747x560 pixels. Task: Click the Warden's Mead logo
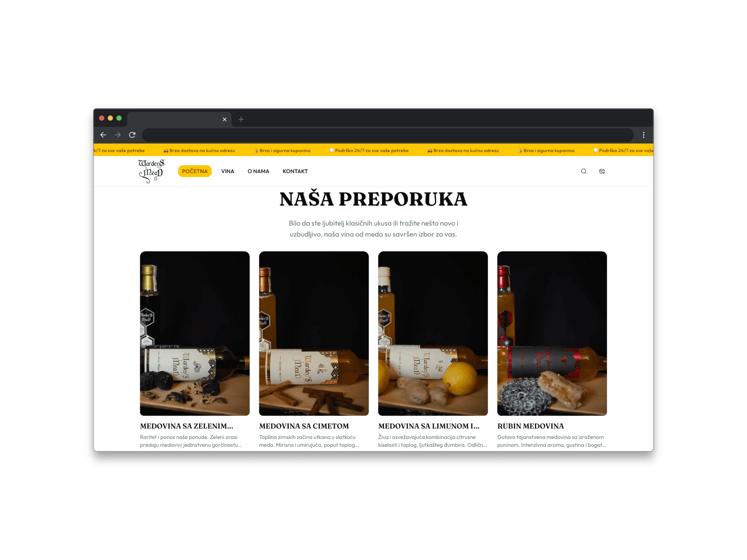coord(151,171)
